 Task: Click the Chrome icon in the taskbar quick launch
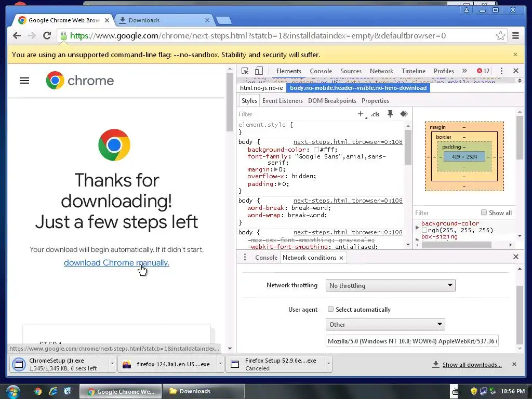37,392
